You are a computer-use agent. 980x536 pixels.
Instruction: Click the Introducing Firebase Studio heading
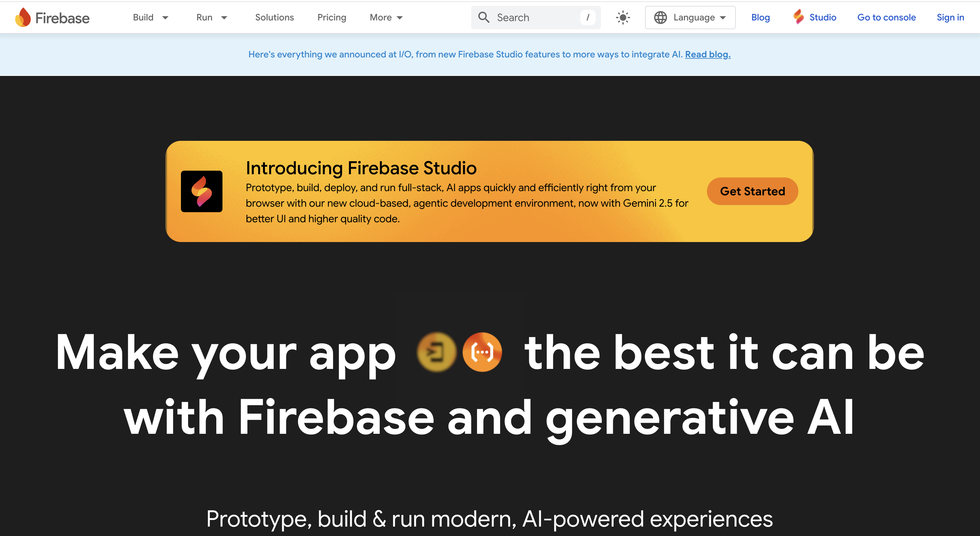[x=361, y=168]
